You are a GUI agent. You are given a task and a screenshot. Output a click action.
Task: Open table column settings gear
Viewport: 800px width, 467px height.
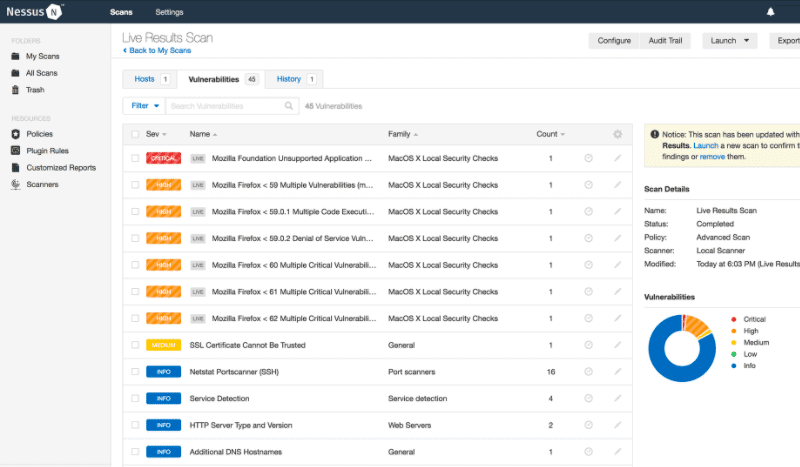pos(617,134)
